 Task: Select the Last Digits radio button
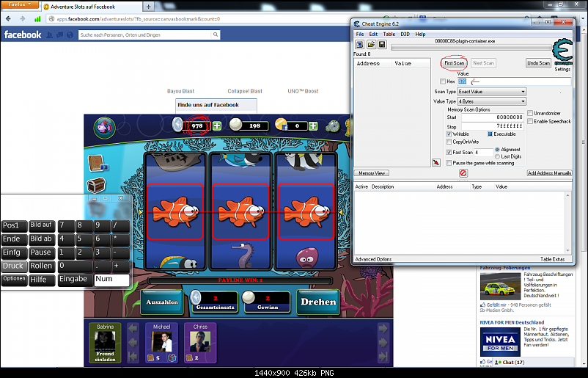click(x=497, y=156)
